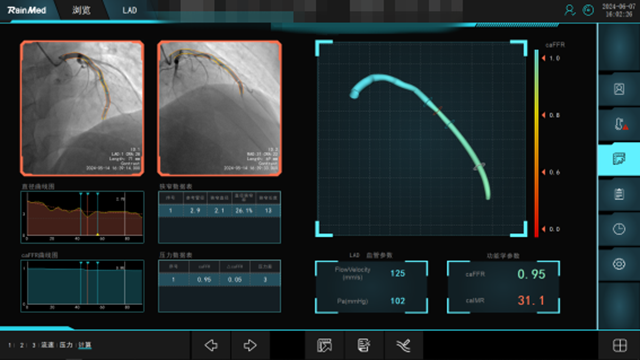Select the first LAD angiogram thumbnail
Image resolution: width=640 pixels, height=360 pixels.
82,108
